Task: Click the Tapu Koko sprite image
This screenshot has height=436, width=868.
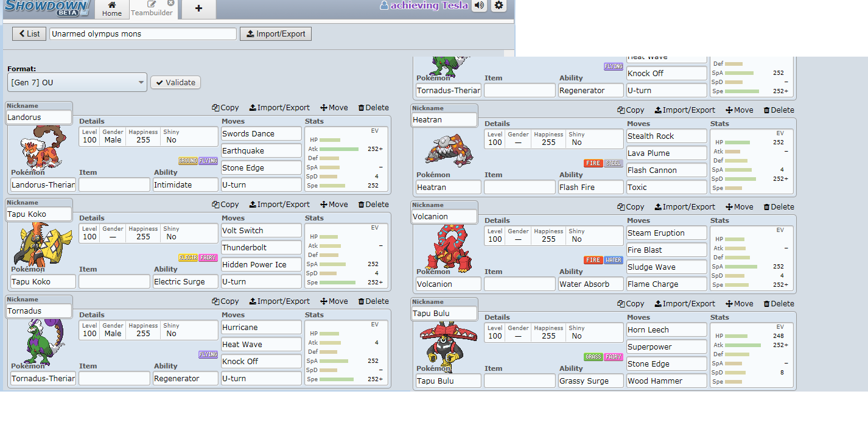Action: pyautogui.click(x=39, y=245)
